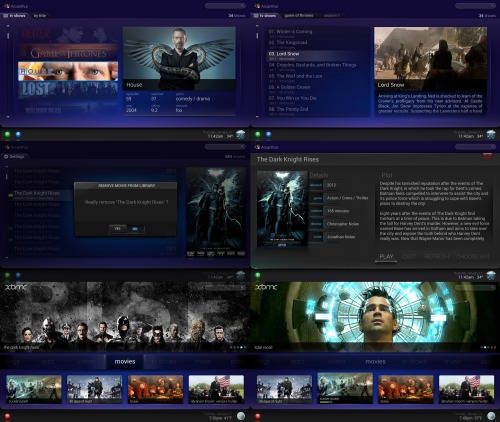Select the Game of Thrones banner
Viewport: 500px width, 422px height.
[x=68, y=53]
